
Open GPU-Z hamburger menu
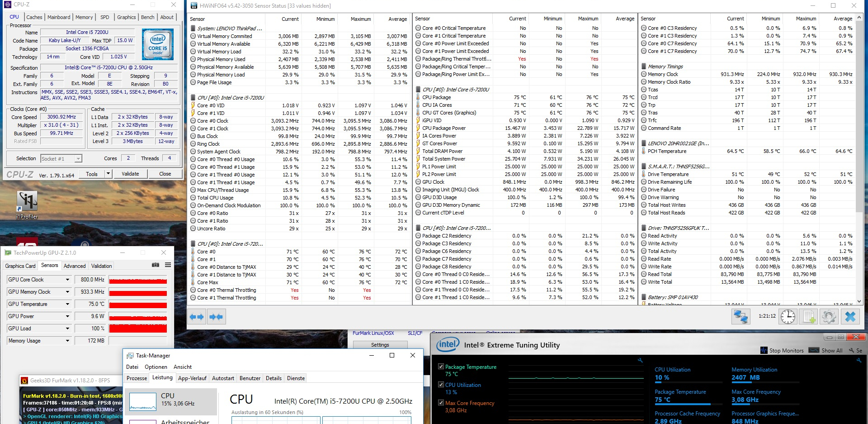[x=168, y=265]
